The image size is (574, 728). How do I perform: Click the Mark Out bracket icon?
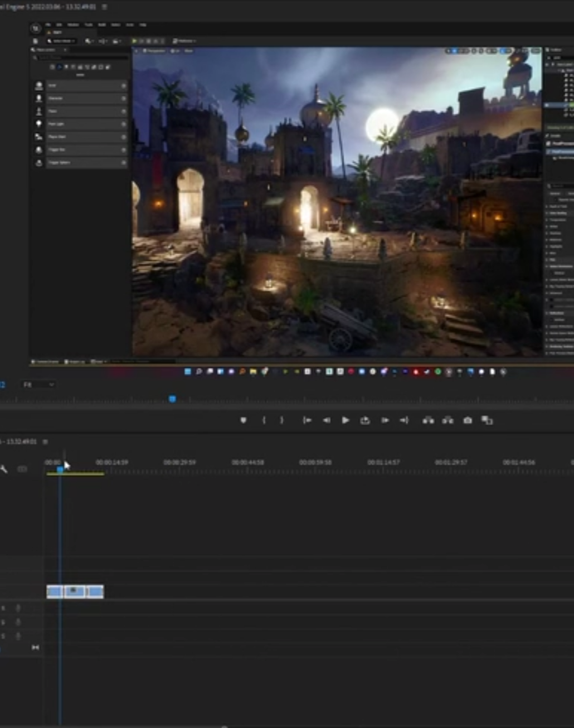(282, 420)
